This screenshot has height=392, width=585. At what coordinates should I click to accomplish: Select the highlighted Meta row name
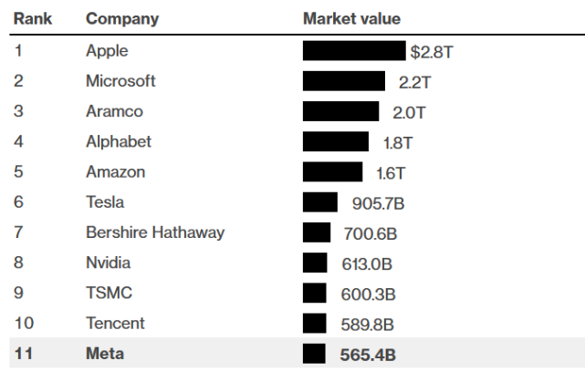104,354
